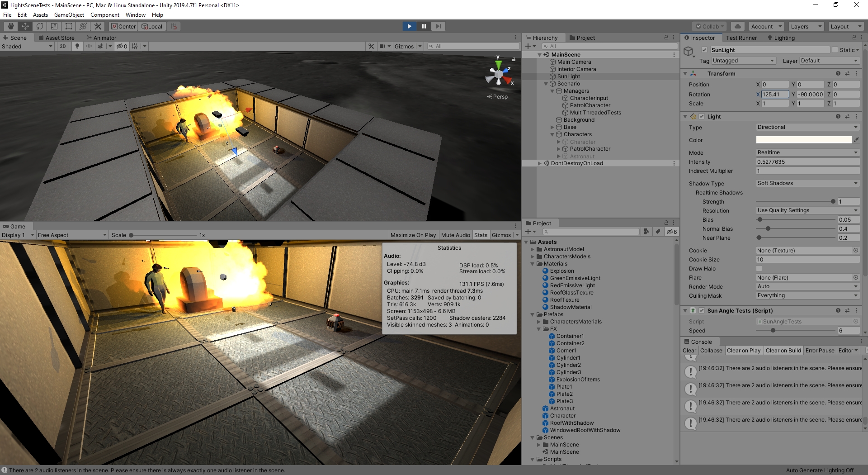The image size is (868, 475).
Task: Select the Scale tool
Action: pyautogui.click(x=54, y=26)
